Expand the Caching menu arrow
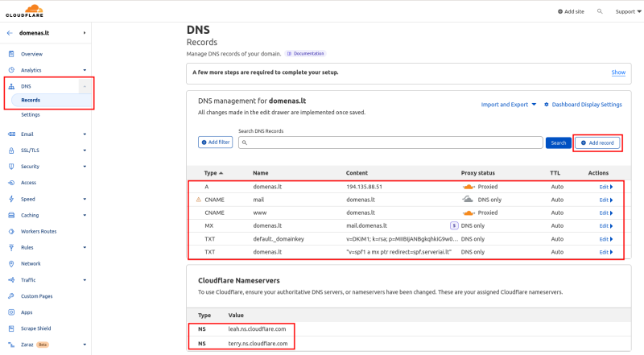The width and height of the screenshot is (644, 355). coord(85,215)
